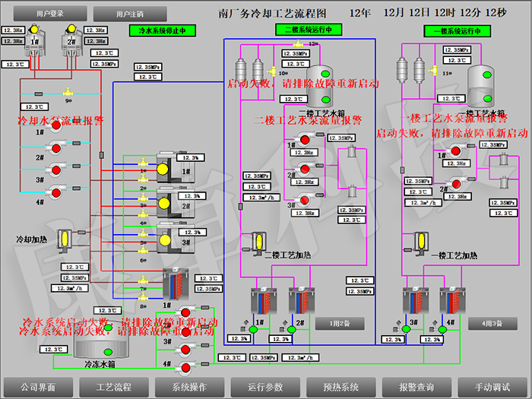
Task: Click the 1用2备 mode button
Action: pyautogui.click(x=340, y=324)
